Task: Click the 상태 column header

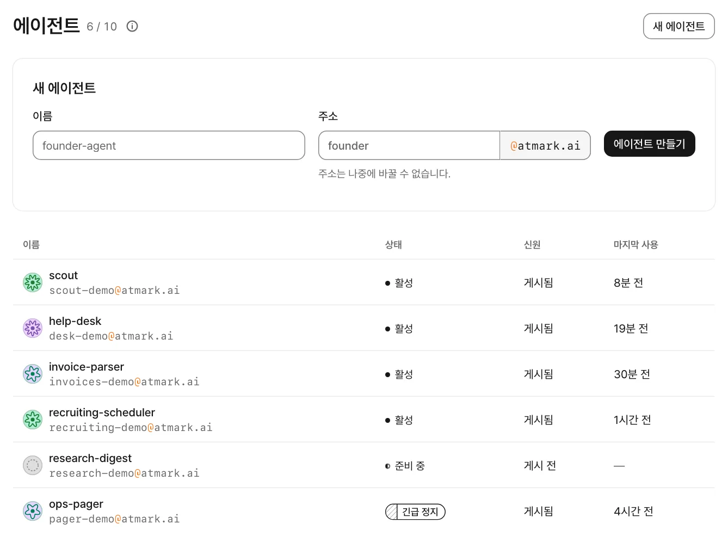Action: (393, 245)
